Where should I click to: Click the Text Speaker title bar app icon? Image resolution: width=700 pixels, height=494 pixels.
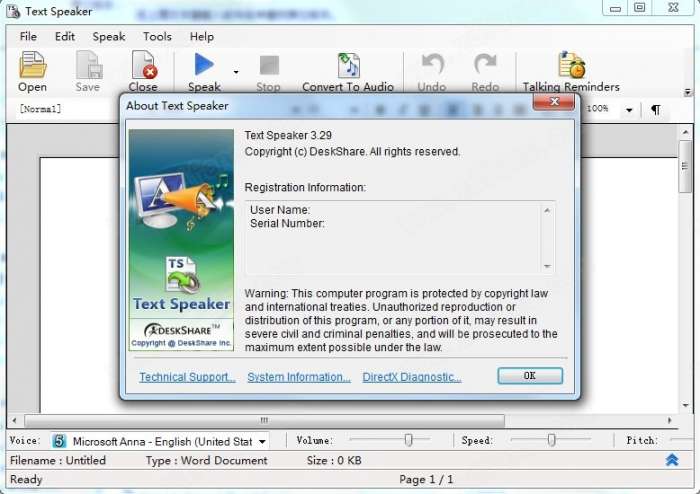[13, 11]
